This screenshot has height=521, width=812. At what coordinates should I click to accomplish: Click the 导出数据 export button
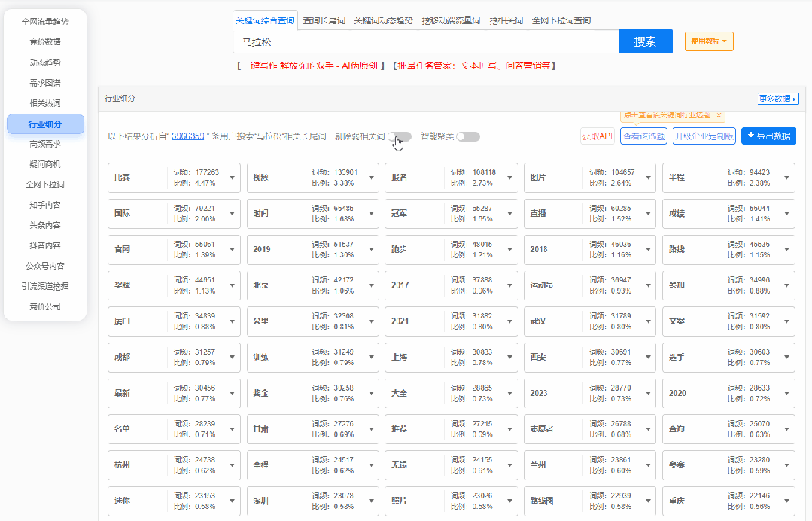coord(768,136)
